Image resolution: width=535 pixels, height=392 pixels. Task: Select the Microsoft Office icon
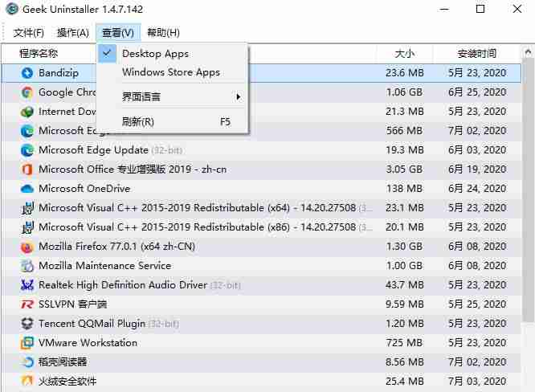click(27, 169)
